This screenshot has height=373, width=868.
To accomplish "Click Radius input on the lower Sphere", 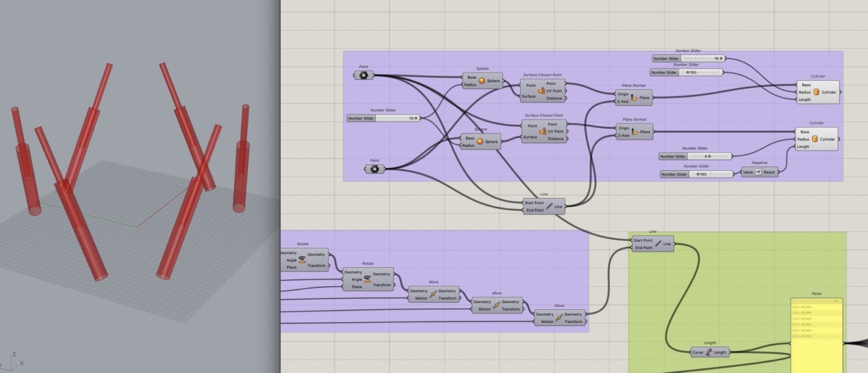I will pos(469,145).
